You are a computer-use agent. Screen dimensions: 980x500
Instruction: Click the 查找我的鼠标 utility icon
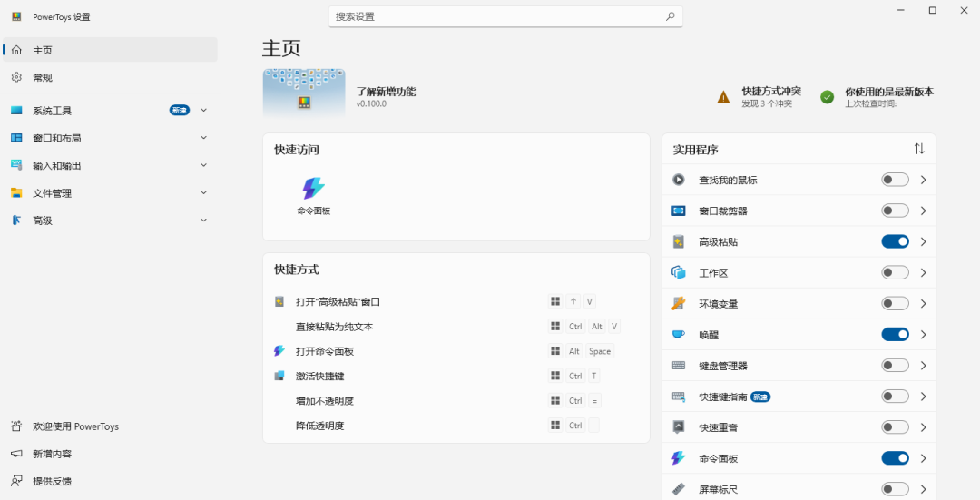coord(678,180)
